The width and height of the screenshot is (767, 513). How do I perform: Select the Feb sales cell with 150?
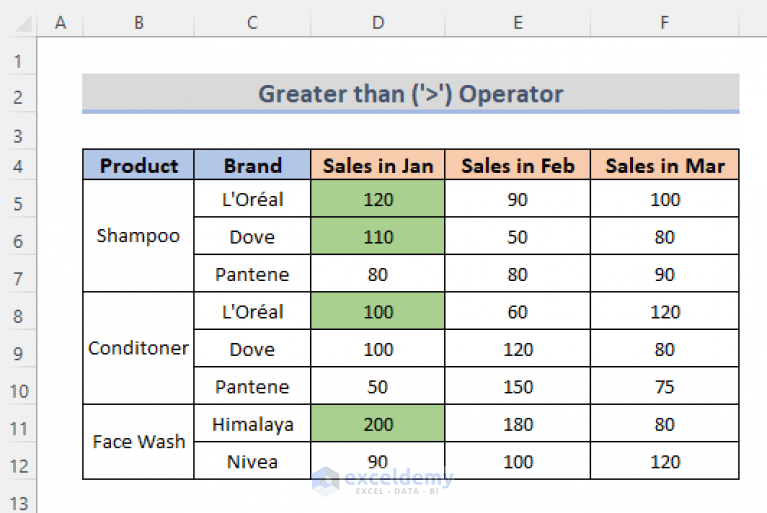518,386
